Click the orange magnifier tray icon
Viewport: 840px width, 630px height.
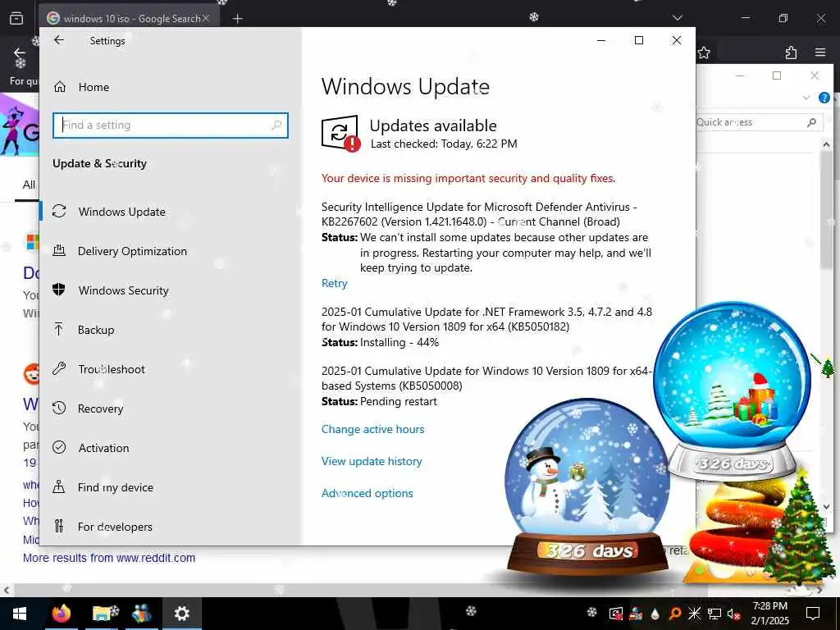674,614
